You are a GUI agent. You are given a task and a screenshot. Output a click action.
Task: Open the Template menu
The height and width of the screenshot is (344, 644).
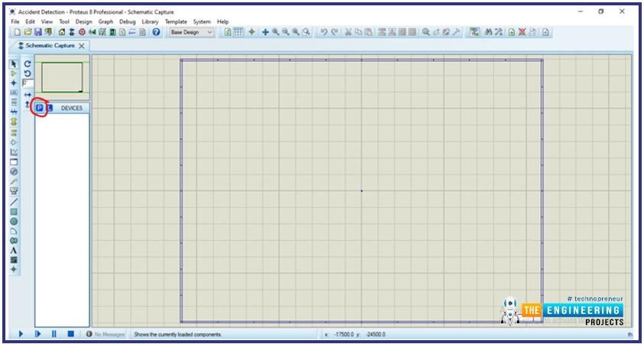pyautogui.click(x=176, y=21)
